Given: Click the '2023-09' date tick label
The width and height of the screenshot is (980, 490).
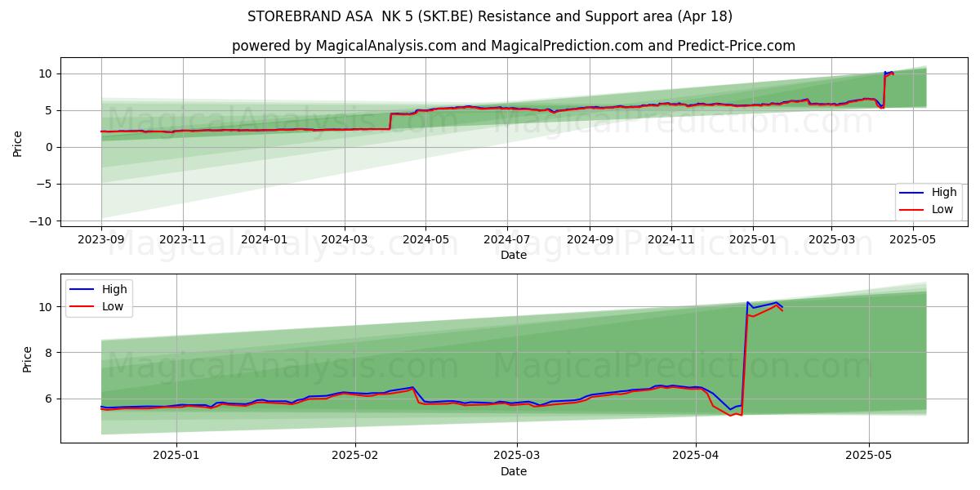Looking at the screenshot, I should tap(101, 241).
